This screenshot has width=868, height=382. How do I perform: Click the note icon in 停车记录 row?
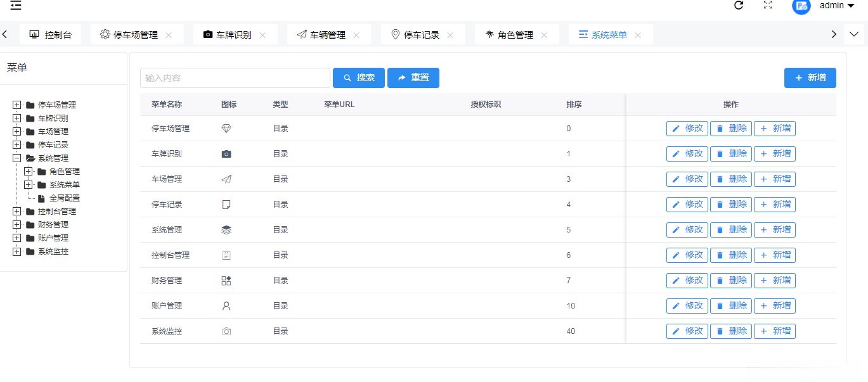click(x=226, y=205)
